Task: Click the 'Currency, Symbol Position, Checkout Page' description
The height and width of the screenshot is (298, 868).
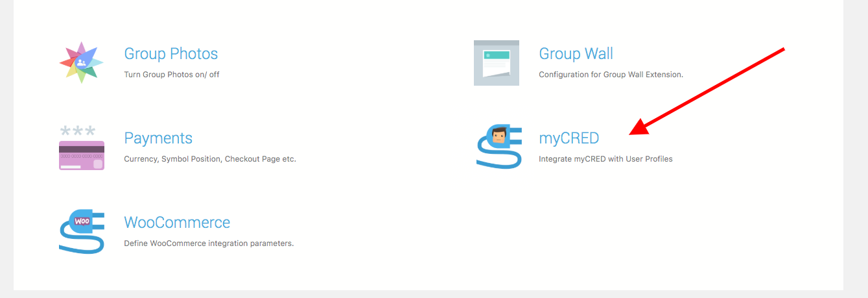Action: 209,159
